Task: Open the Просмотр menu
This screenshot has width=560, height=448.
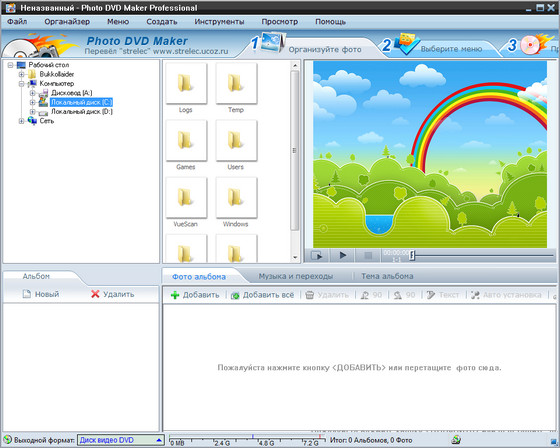Action: [x=280, y=21]
